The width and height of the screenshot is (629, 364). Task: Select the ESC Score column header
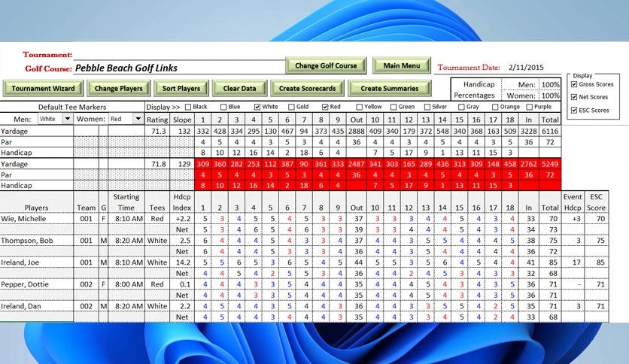(x=597, y=202)
